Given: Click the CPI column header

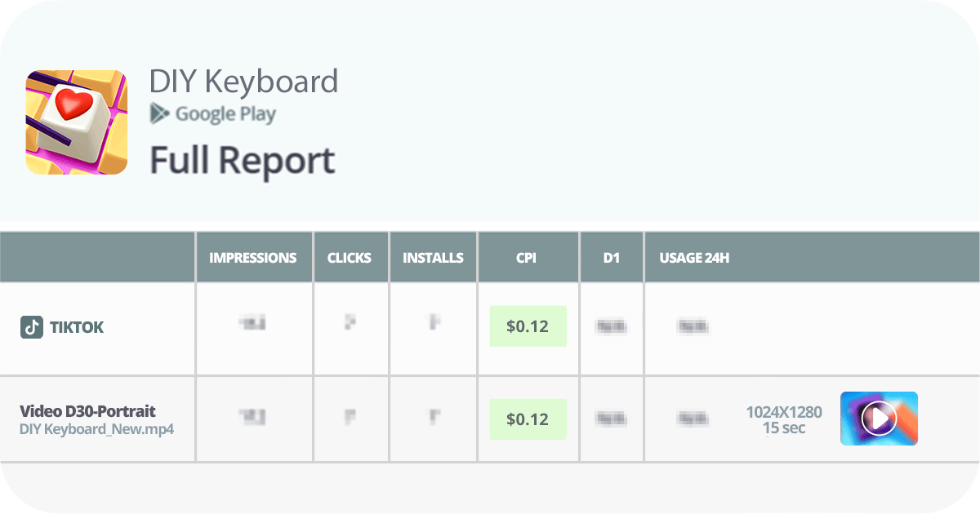Looking at the screenshot, I should pos(527,258).
